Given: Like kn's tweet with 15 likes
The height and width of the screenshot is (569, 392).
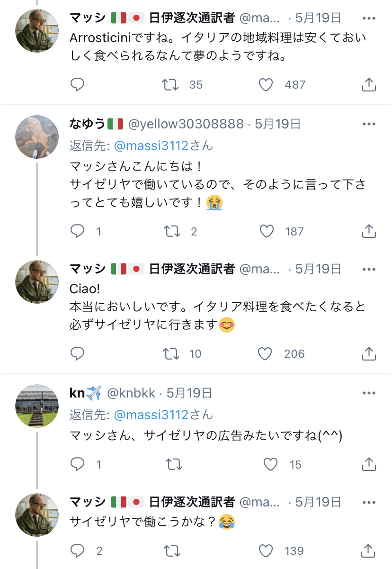Looking at the screenshot, I should [x=270, y=465].
